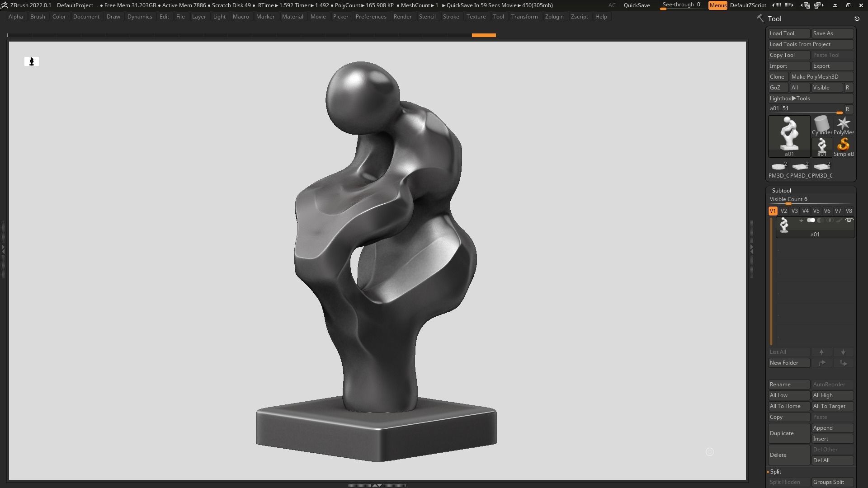This screenshot has width=868, height=488.
Task: Enable the V5 visibility set
Action: click(816, 211)
